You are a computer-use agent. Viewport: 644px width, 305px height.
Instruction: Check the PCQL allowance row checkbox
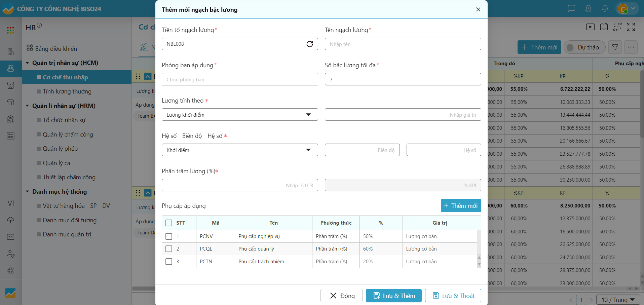coord(169,249)
